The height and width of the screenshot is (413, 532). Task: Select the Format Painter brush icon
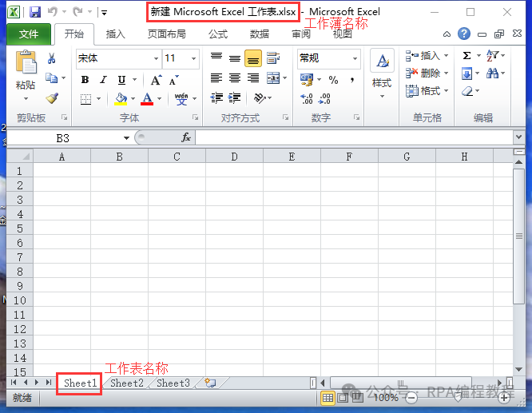[52, 98]
